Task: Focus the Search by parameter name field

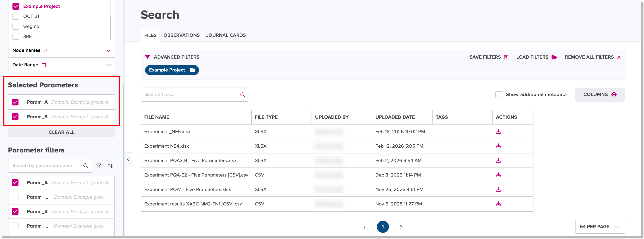Action: (x=50, y=165)
